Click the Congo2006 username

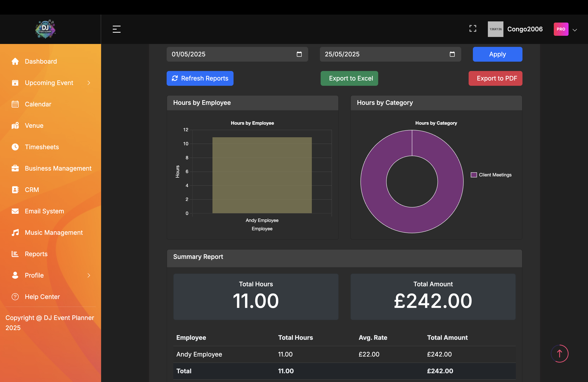coord(525,29)
